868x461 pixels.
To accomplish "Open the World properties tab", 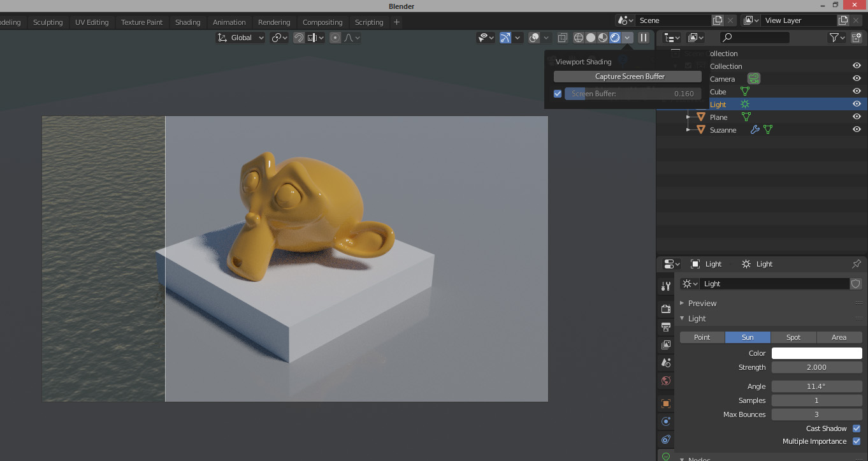I will pos(666,381).
